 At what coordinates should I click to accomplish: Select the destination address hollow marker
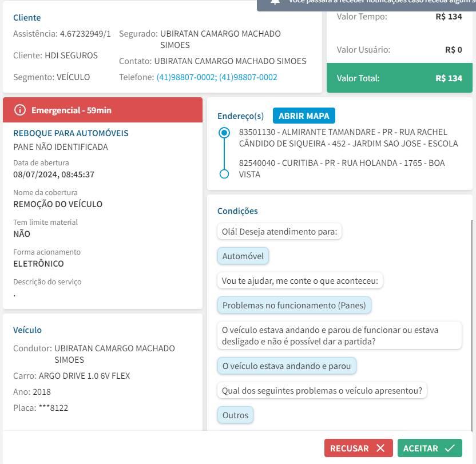tap(224, 174)
